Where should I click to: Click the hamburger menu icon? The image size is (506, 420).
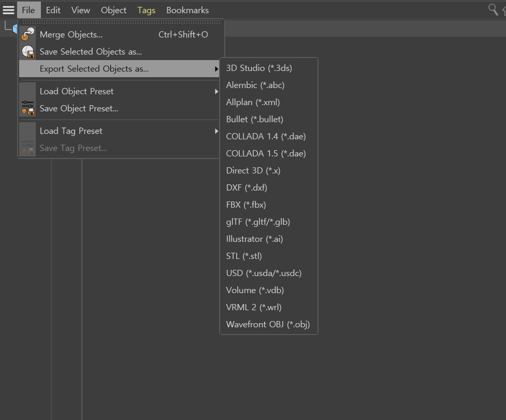(8, 10)
